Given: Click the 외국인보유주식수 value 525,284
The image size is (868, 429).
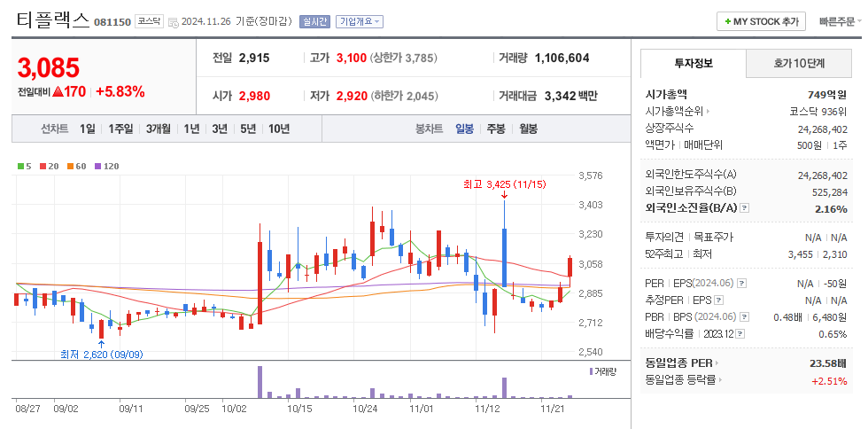Looking at the screenshot, I should (828, 191).
